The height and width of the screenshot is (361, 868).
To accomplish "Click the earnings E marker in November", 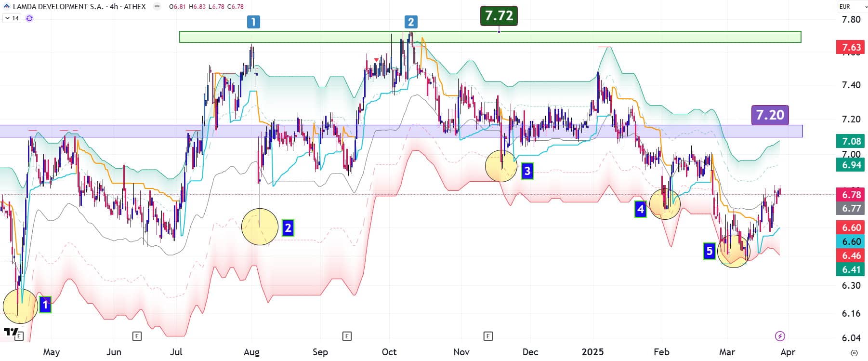I will click(x=488, y=336).
